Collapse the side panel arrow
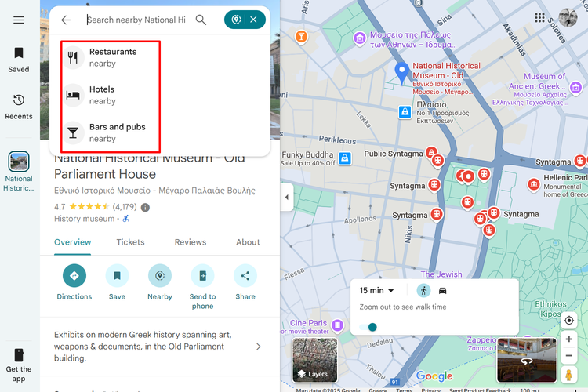The width and height of the screenshot is (588, 392). (286, 198)
